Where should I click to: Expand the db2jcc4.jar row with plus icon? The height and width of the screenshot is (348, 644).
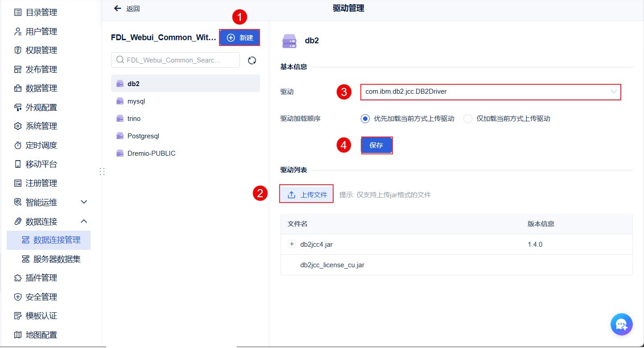(292, 244)
